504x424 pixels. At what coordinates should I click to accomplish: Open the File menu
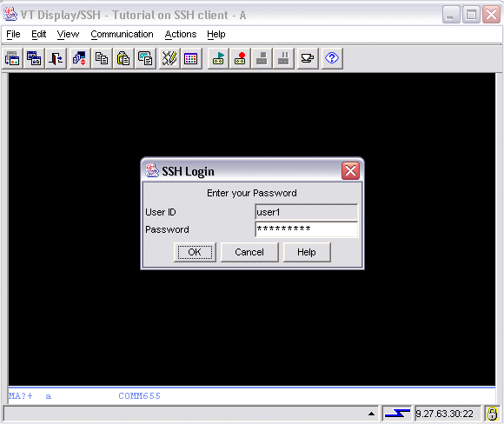13,34
